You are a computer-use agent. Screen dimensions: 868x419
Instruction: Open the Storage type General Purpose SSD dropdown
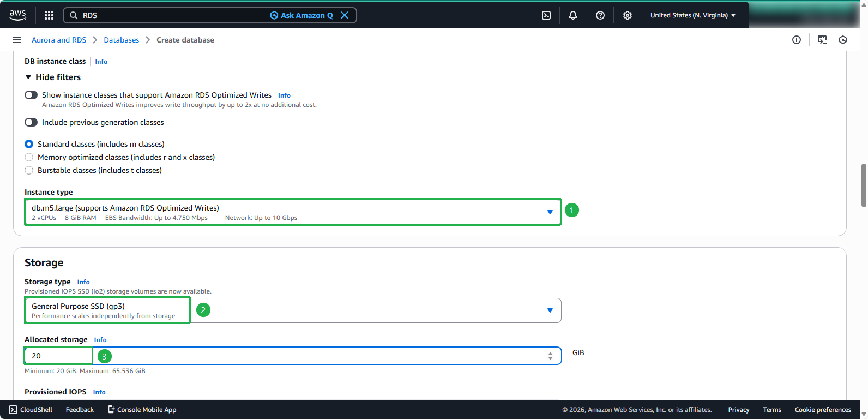293,310
